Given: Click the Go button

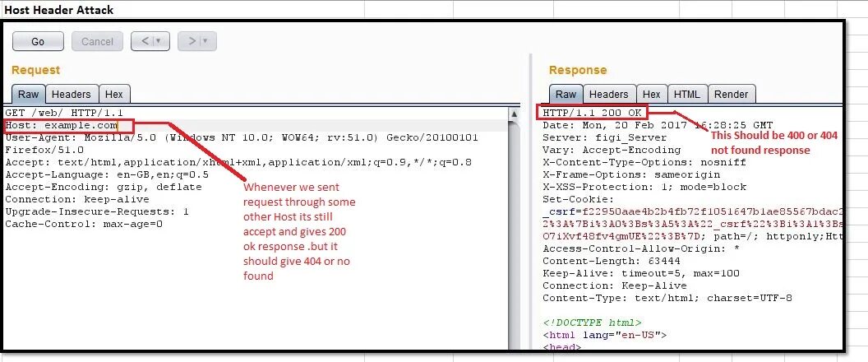Looking at the screenshot, I should point(38,42).
